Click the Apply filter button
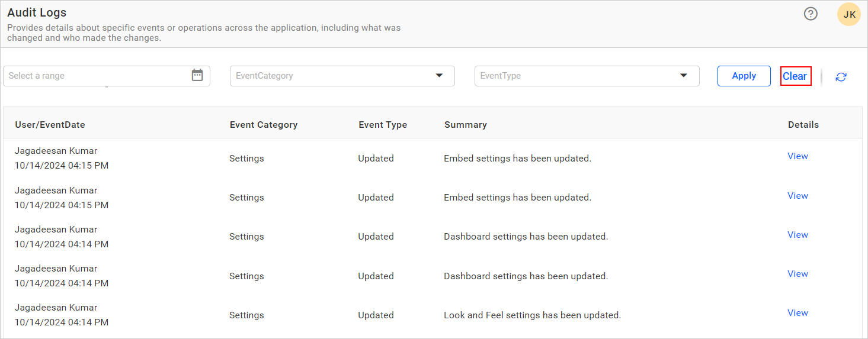868x339 pixels. (744, 76)
